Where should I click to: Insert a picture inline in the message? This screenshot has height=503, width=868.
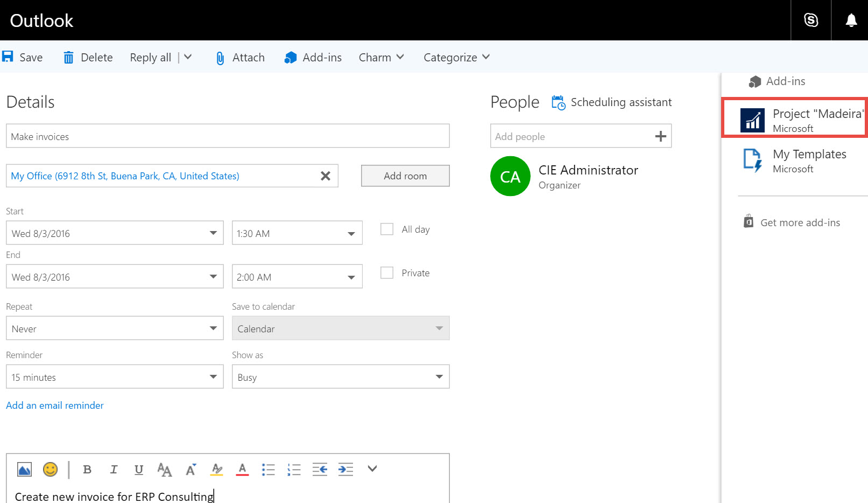[24, 470]
